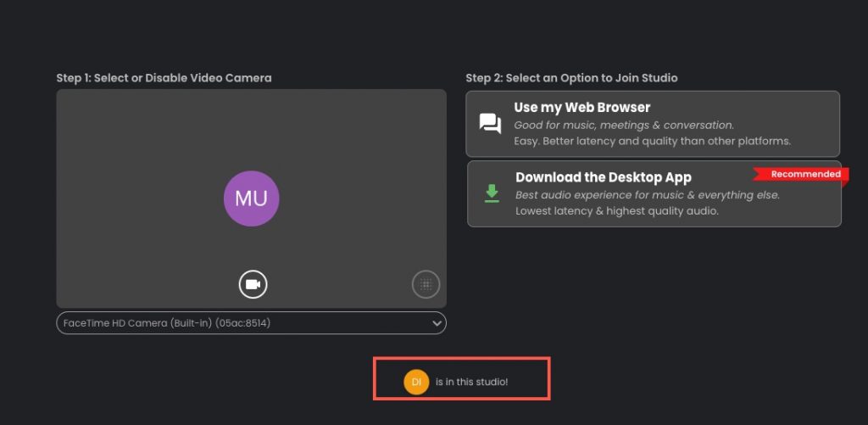
Task: Toggle the video camera on/off button
Action: [x=253, y=284]
